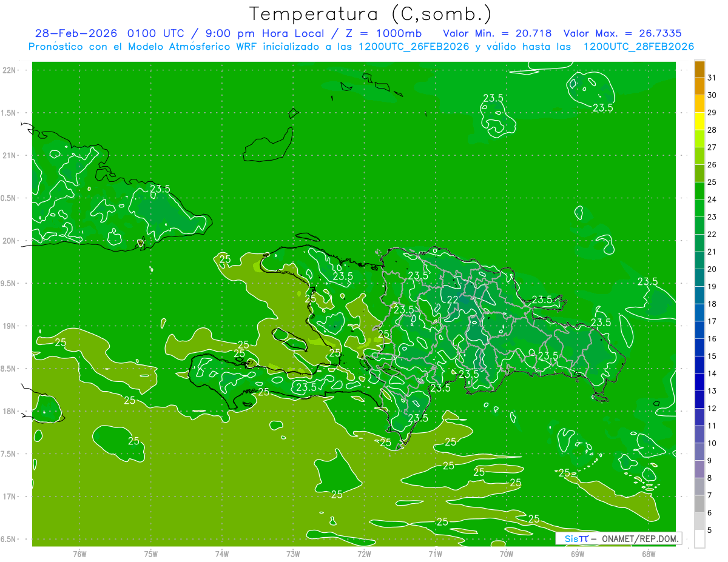Image resolution: width=728 pixels, height=562 pixels.
Task: Click the '22' contour label over Dominican Republic
Action: point(453,300)
